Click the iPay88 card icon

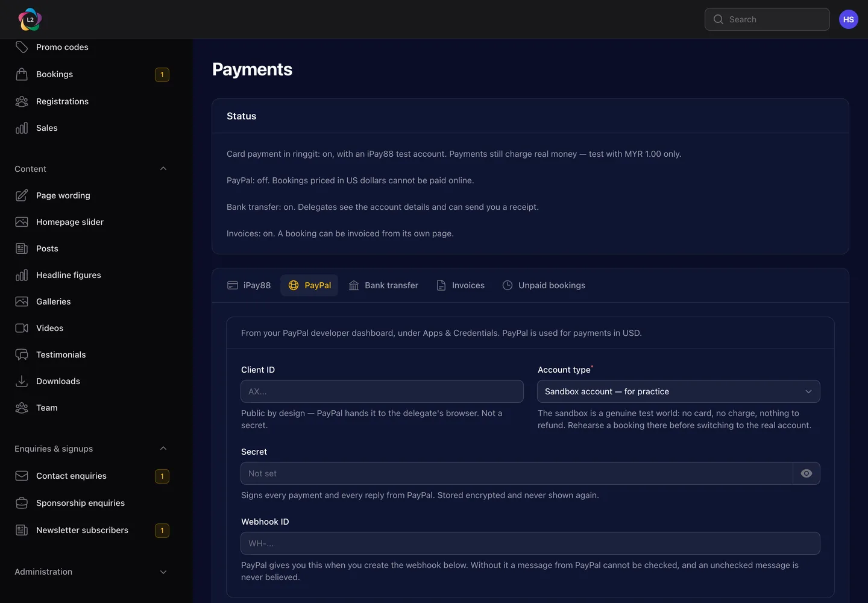pos(233,285)
